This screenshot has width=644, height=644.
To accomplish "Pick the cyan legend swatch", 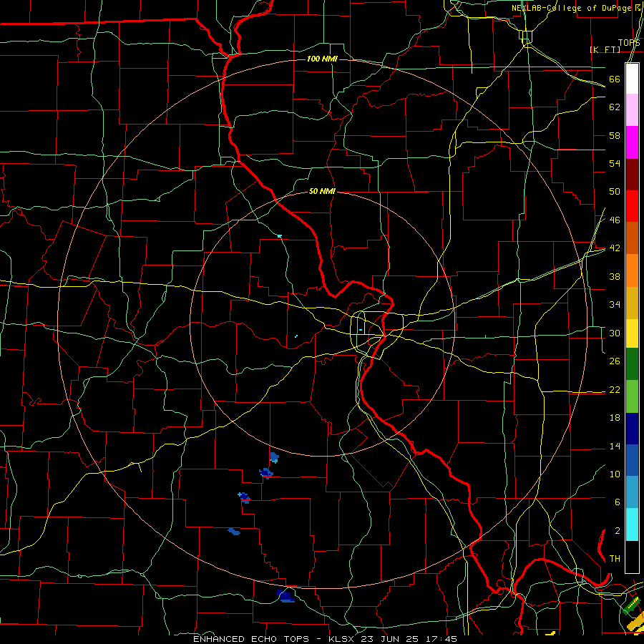I will 632,525.
